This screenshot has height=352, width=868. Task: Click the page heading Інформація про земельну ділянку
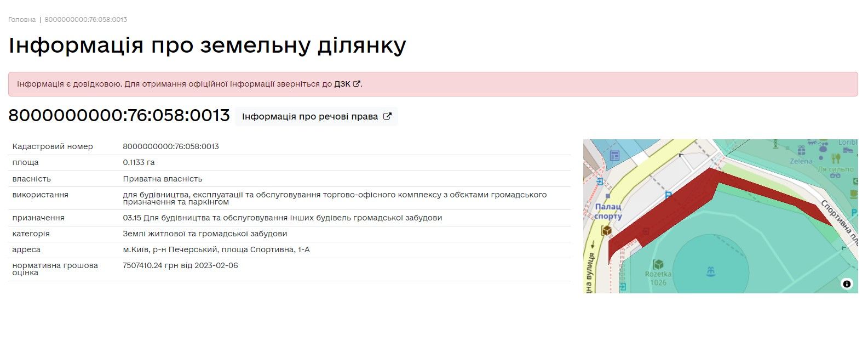[x=207, y=45]
